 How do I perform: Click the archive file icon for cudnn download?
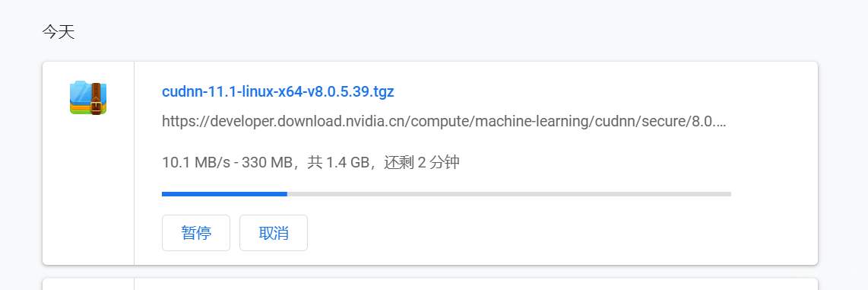[x=88, y=98]
